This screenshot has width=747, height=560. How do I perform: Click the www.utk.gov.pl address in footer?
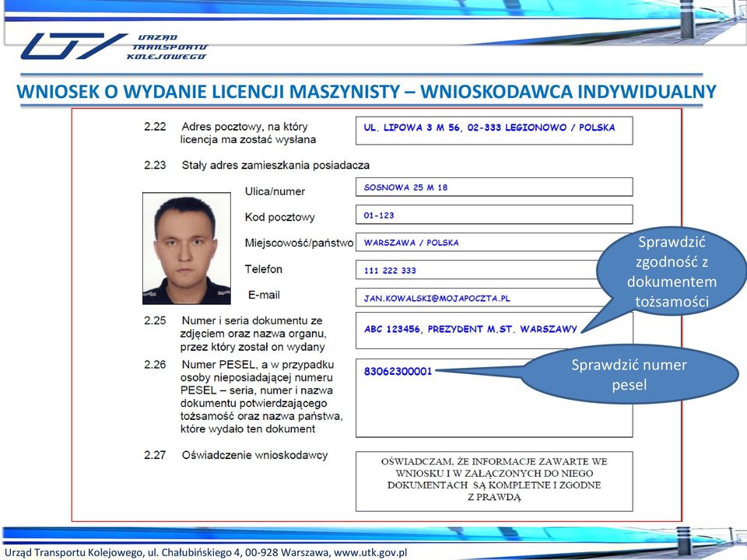(370, 552)
